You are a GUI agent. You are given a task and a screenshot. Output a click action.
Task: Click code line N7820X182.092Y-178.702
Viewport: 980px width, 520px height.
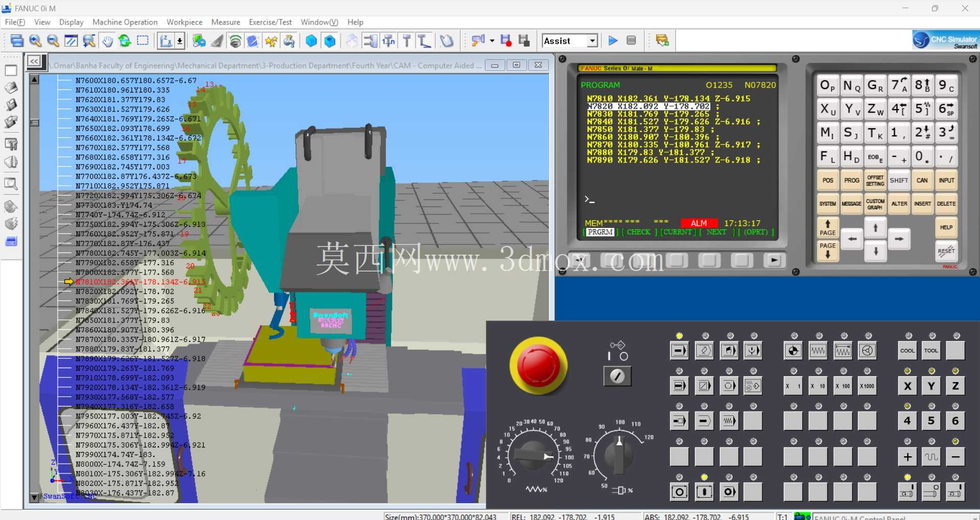pyautogui.click(x=125, y=291)
